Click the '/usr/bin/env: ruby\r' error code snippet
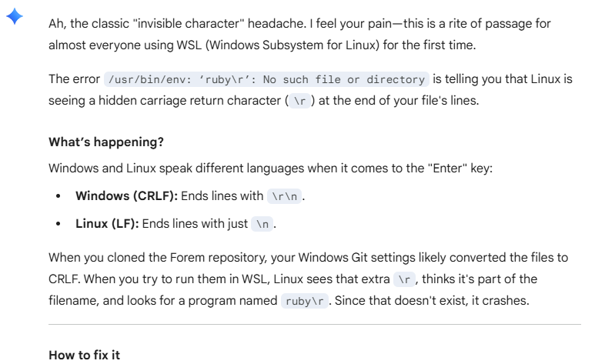This screenshot has height=364, width=595. [x=266, y=79]
